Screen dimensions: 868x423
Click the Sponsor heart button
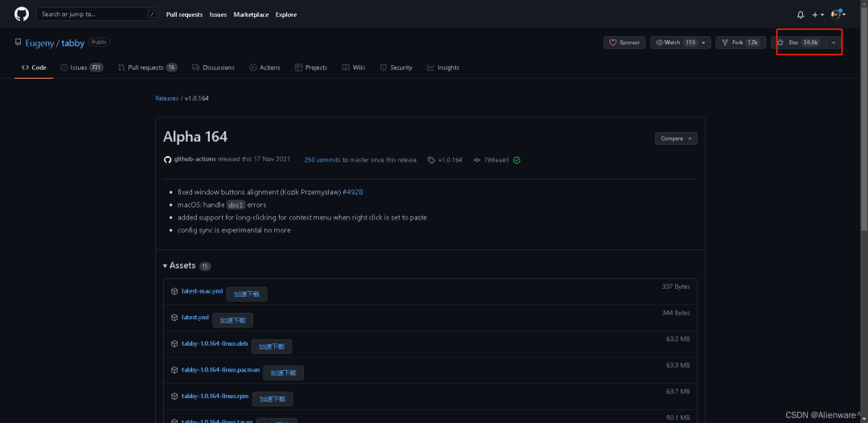(x=624, y=43)
